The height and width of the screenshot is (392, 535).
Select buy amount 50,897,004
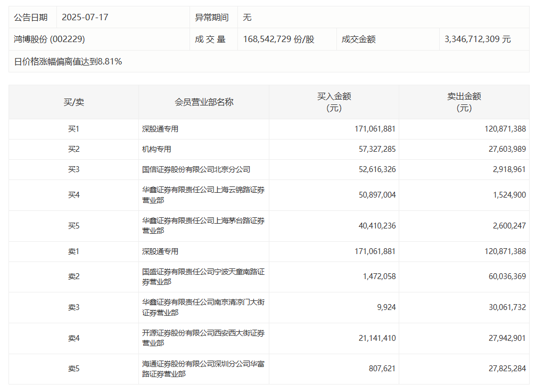(x=377, y=194)
